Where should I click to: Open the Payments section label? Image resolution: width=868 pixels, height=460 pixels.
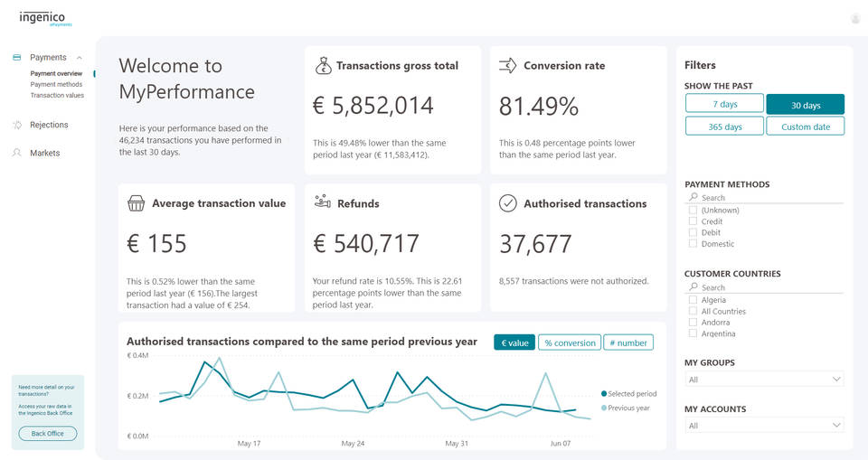[x=48, y=58]
